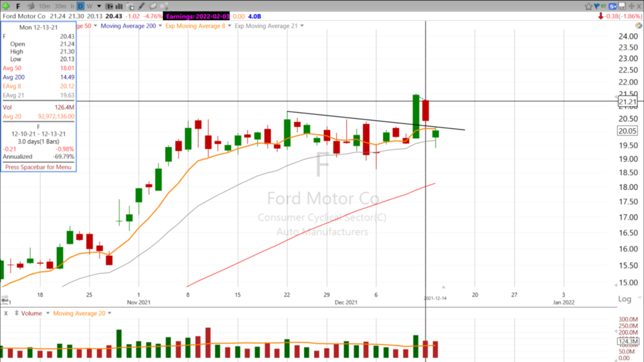Close the chart window with X

[x=639, y=6]
